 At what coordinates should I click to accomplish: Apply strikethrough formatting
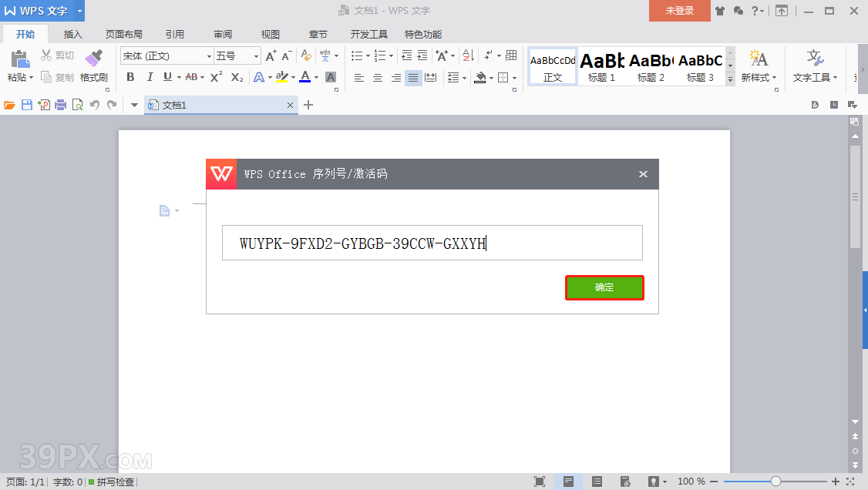191,77
